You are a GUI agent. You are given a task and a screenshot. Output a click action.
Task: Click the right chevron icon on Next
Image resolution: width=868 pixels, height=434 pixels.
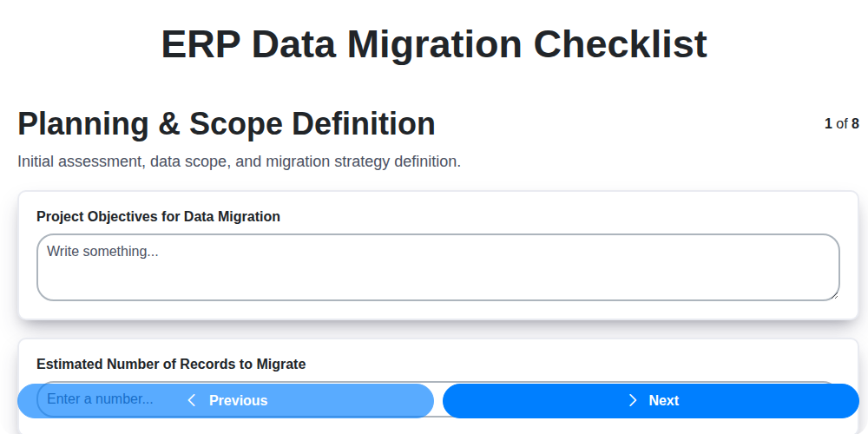tap(633, 401)
